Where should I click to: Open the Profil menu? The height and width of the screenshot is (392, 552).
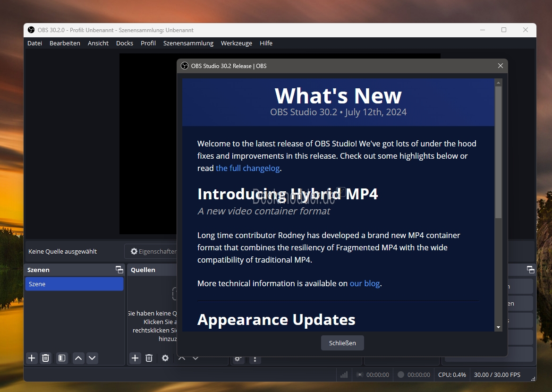(148, 43)
